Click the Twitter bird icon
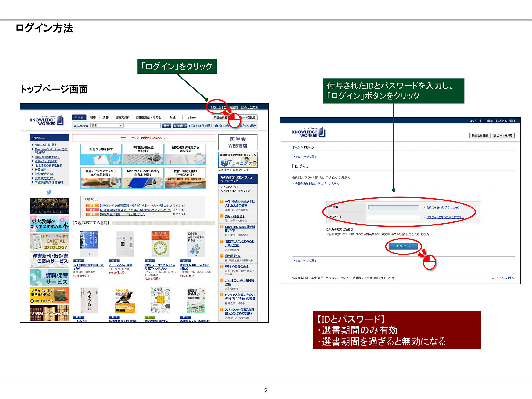Image resolution: width=532 pixels, height=399 pixels. (x=49, y=192)
